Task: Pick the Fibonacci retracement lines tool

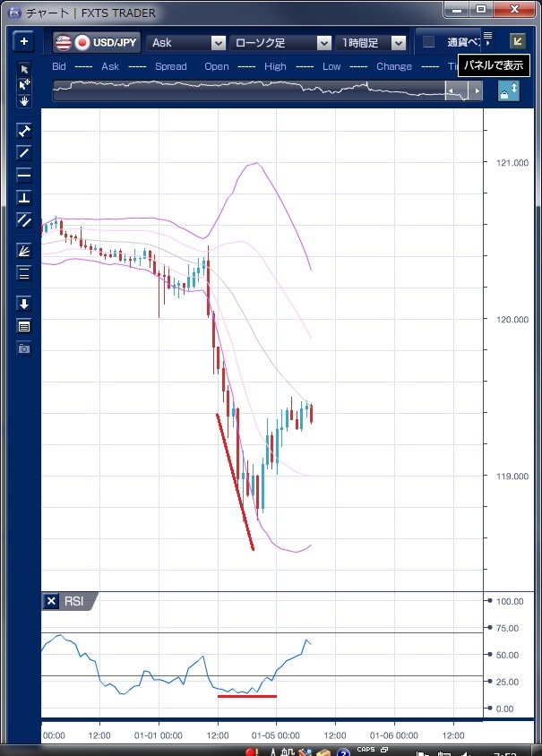Action: pyautogui.click(x=24, y=273)
